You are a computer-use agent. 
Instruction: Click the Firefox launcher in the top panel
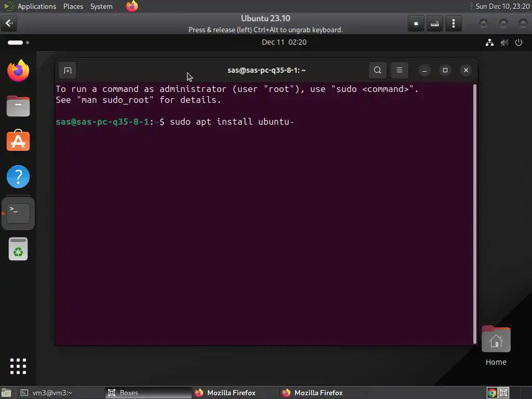pyautogui.click(x=132, y=6)
